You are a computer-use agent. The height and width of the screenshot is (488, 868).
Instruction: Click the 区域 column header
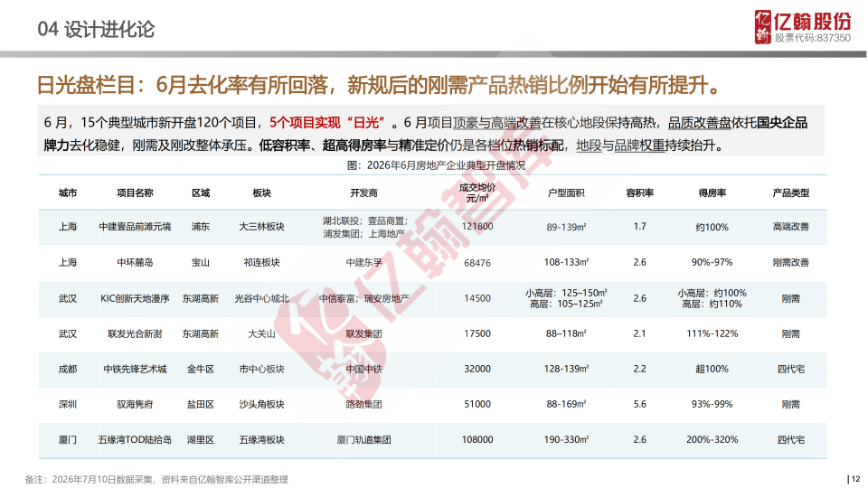201,192
